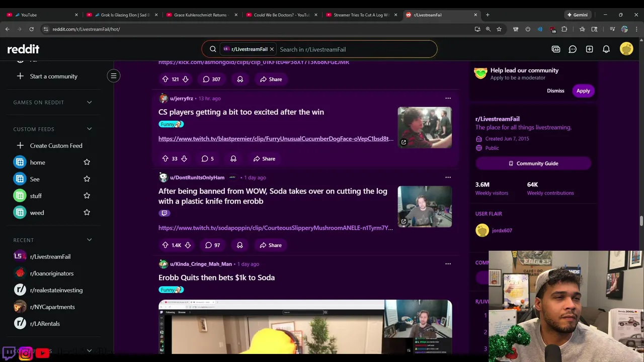Give award to the 121-vote post
644x362 pixels.
[240, 79]
